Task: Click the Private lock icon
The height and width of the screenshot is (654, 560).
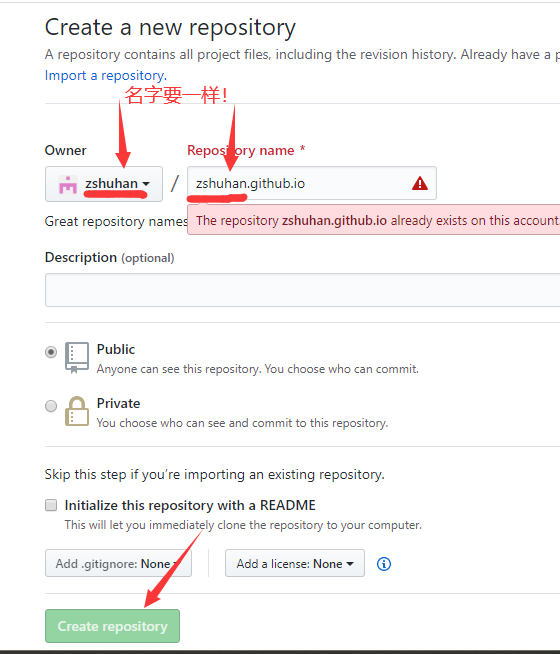Action: [x=77, y=411]
